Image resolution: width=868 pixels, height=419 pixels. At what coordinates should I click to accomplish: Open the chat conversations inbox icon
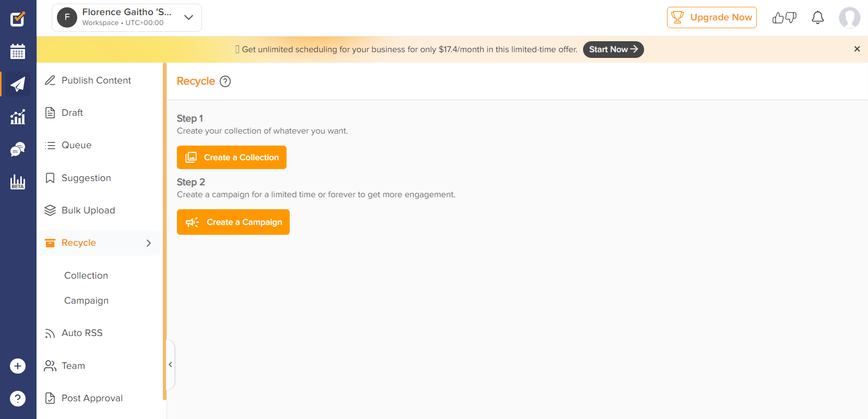point(18,150)
